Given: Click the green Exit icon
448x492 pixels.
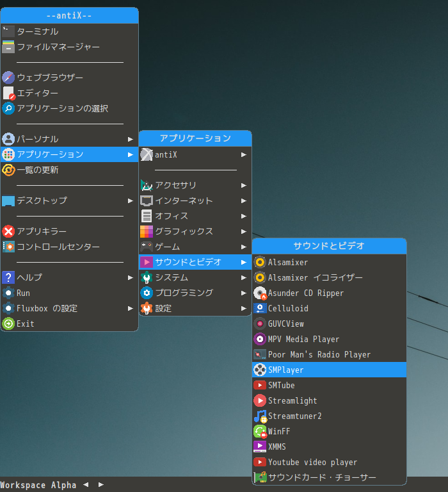Looking at the screenshot, I should point(8,324).
